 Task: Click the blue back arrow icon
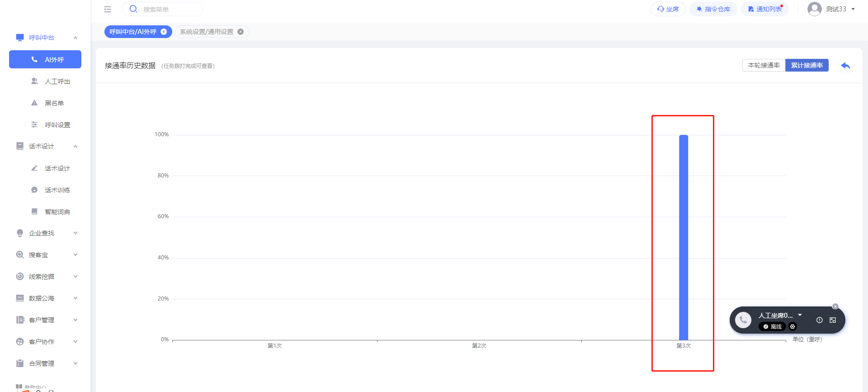point(845,66)
